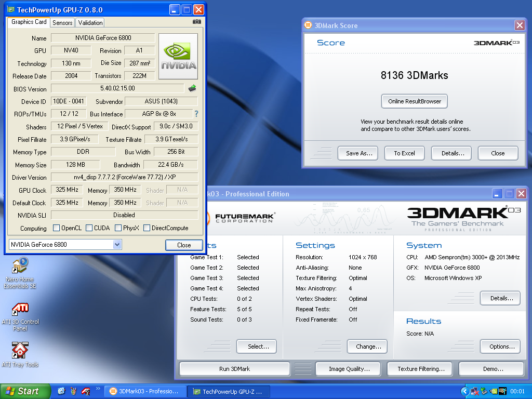532x399 pixels.
Task: Click Details in the System section
Action: tap(500, 298)
